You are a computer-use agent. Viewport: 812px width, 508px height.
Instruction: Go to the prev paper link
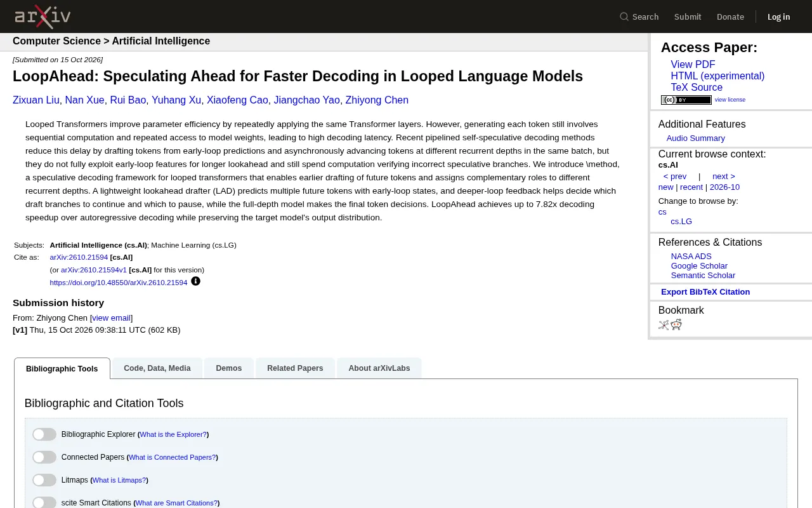[675, 177]
